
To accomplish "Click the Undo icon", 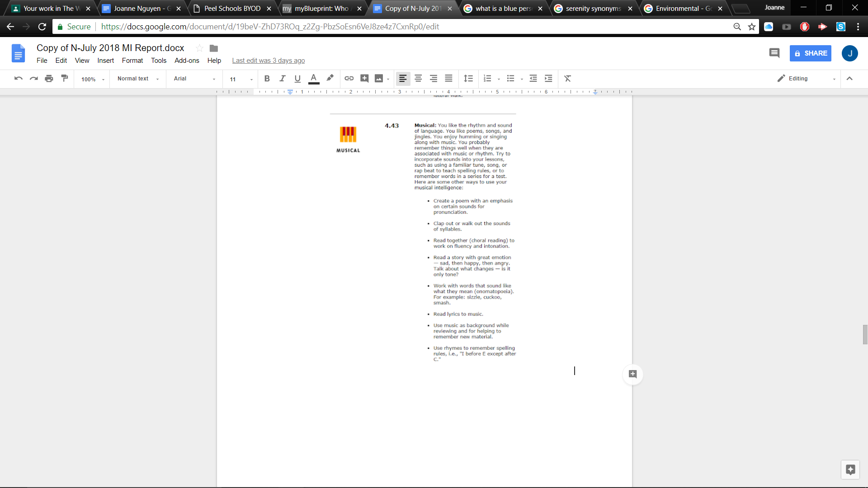I will (x=19, y=79).
